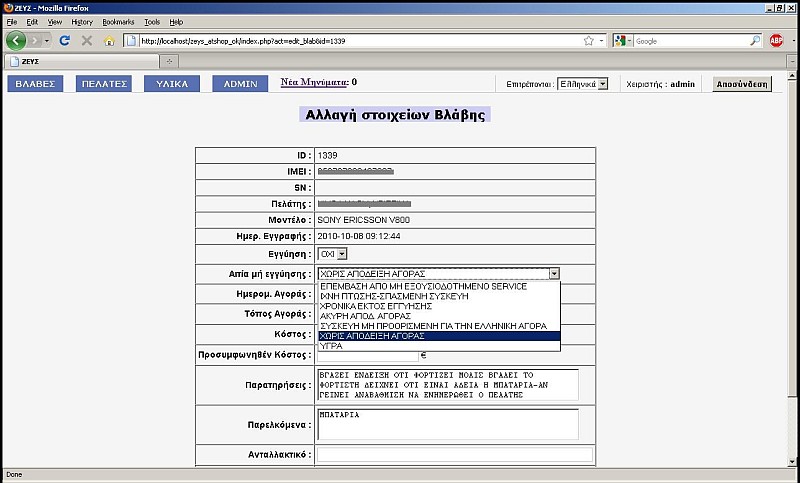Open the View menu
Screen dimensions: 800x483
pyautogui.click(x=55, y=22)
